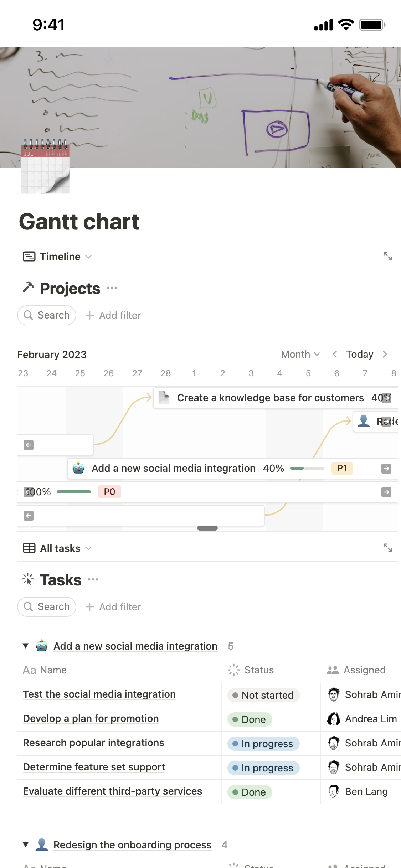
Task: Click the search icon in the Projects section
Action: (x=29, y=315)
